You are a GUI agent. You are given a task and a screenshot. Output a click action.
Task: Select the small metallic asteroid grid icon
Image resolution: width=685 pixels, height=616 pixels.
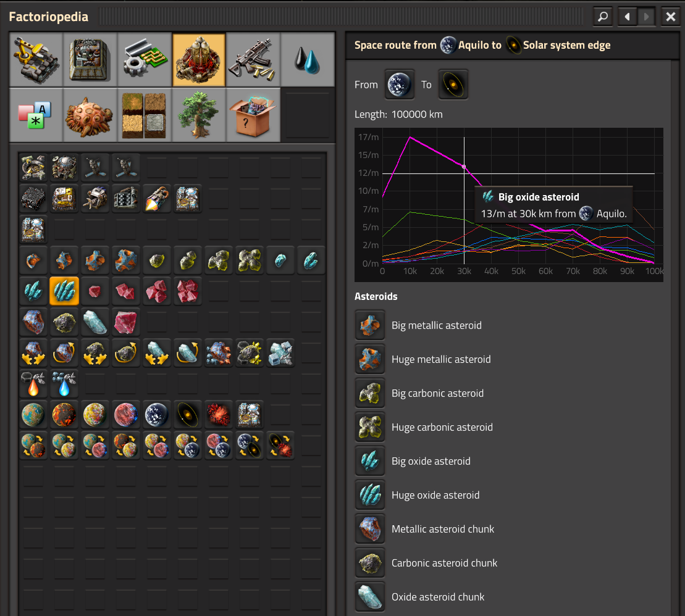tap(33, 260)
